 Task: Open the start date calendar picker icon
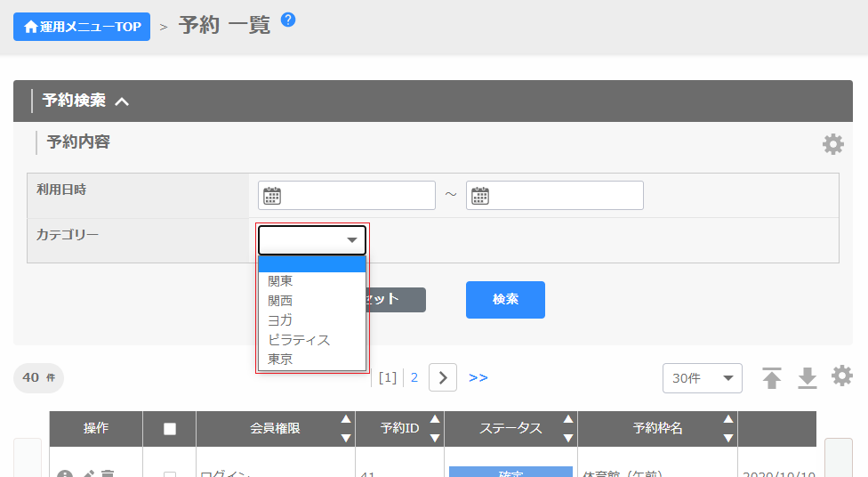tap(272, 196)
